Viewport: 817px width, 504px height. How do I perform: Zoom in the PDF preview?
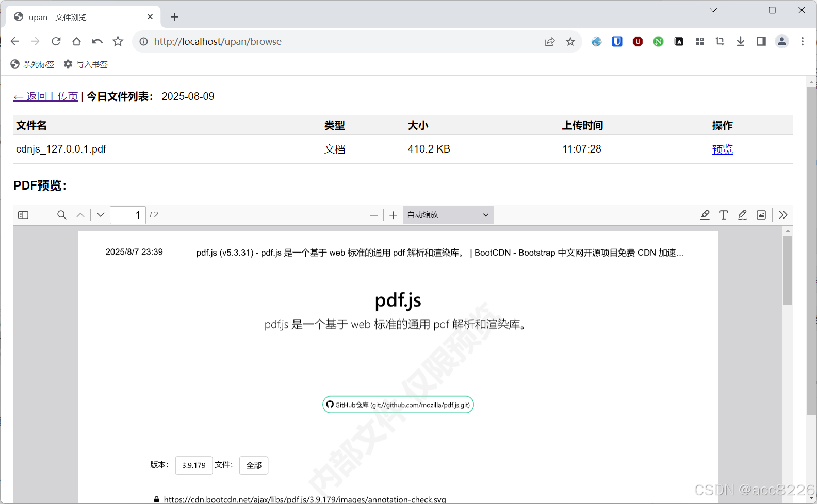click(x=394, y=215)
